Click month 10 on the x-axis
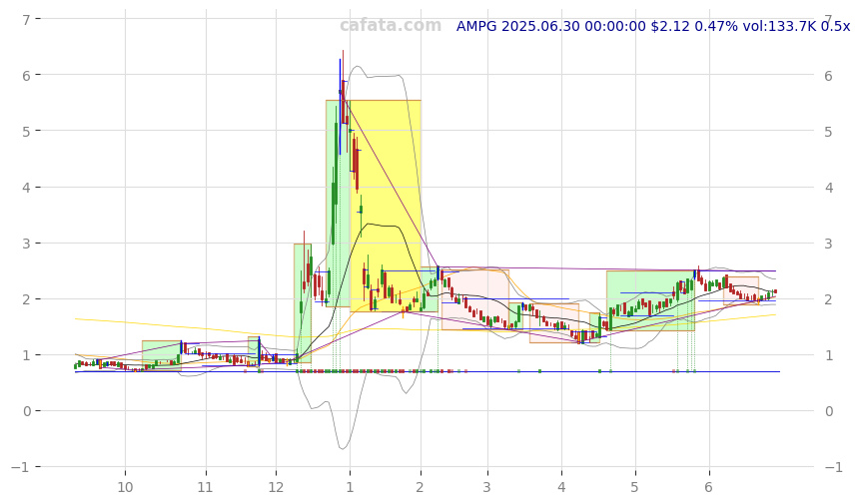This screenshot has width=860, height=504. (x=125, y=488)
